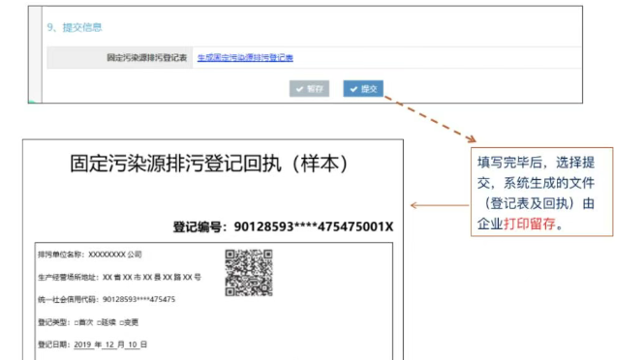The height and width of the screenshot is (360, 644).
Task: Click the QR code on the receipt
Action: (x=249, y=273)
